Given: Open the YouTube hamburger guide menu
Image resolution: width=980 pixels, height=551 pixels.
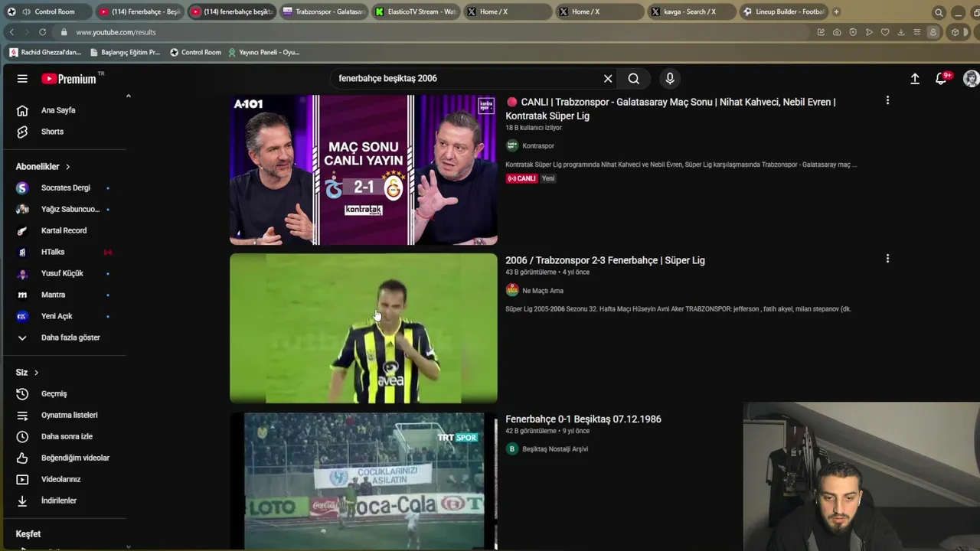Looking at the screenshot, I should (x=22, y=79).
